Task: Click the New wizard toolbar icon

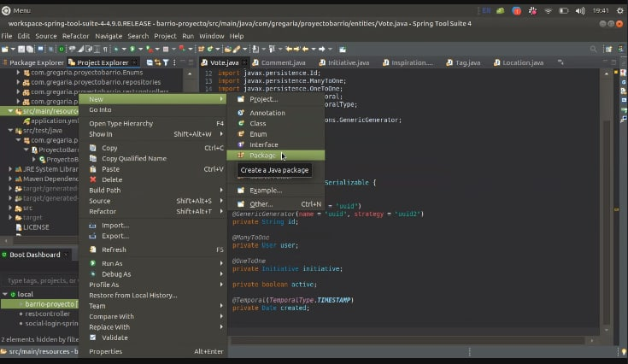Action: coord(5,50)
